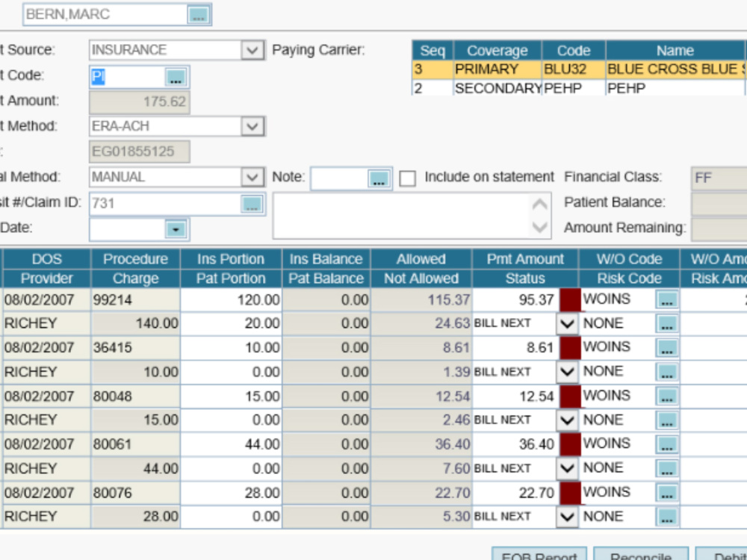Image resolution: width=747 pixels, height=560 pixels.
Task: Toggle Include on statement checkbox
Action: pyautogui.click(x=407, y=178)
